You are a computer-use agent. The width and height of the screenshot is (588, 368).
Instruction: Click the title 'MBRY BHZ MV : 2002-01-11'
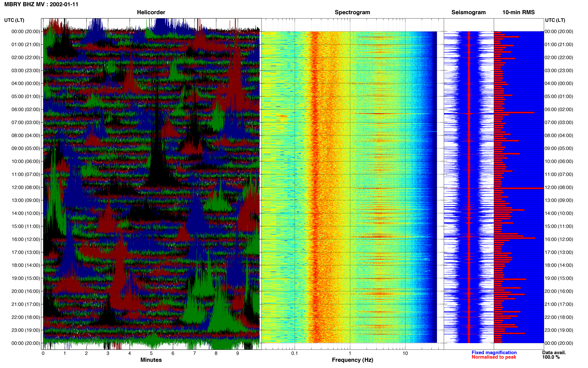(41, 4)
